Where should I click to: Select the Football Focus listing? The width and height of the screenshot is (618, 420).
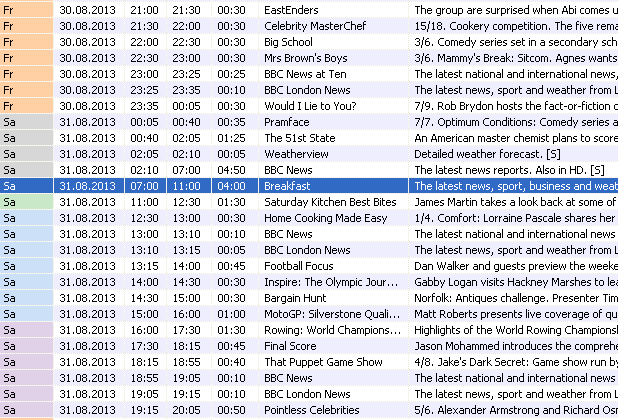click(x=299, y=266)
